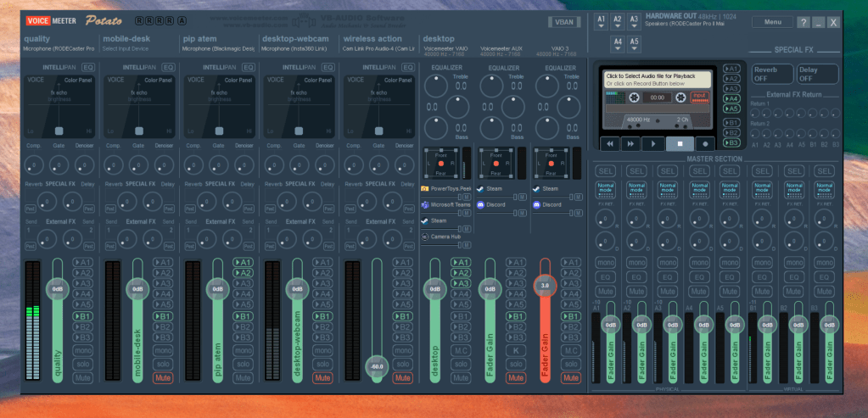The height and width of the screenshot is (418, 868).
Task: Change desktop-webcam input device Insta360 Link
Action: [295, 48]
